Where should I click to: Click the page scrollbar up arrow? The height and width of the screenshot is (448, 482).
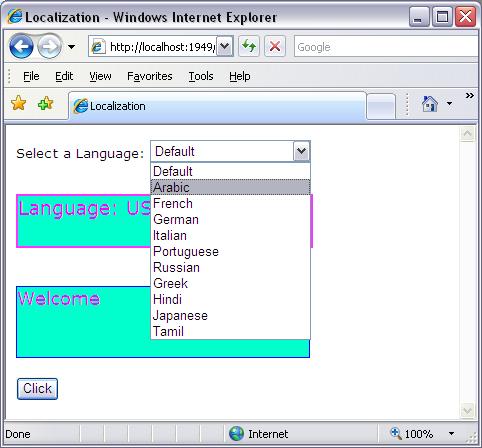point(467,134)
